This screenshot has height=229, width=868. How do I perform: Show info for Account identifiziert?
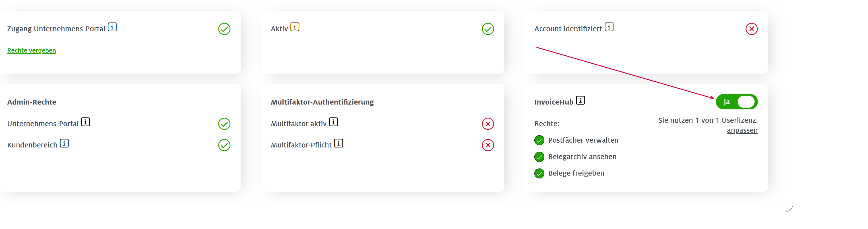coord(609,27)
